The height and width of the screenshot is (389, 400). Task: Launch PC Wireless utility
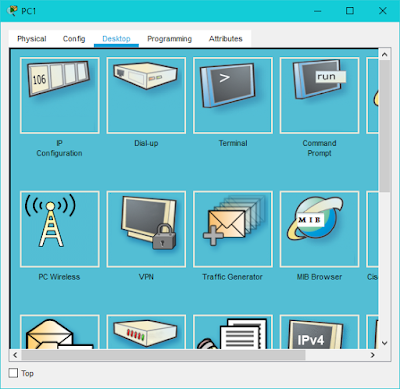pos(60,229)
